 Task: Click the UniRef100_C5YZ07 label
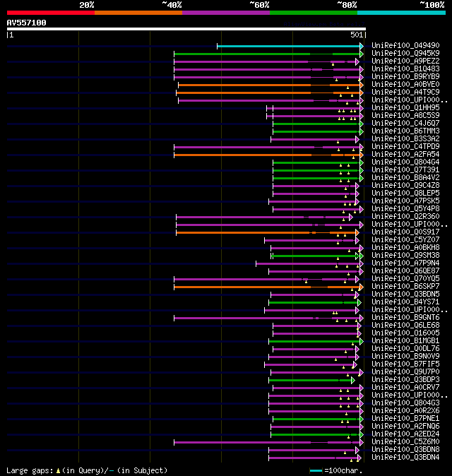pyautogui.click(x=405, y=240)
